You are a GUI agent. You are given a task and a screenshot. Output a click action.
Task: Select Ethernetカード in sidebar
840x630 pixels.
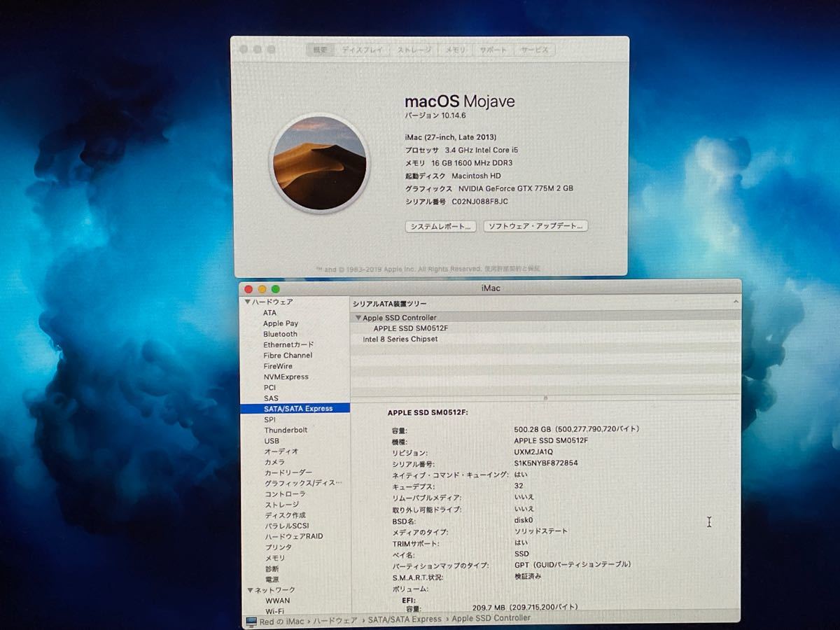pos(288,344)
